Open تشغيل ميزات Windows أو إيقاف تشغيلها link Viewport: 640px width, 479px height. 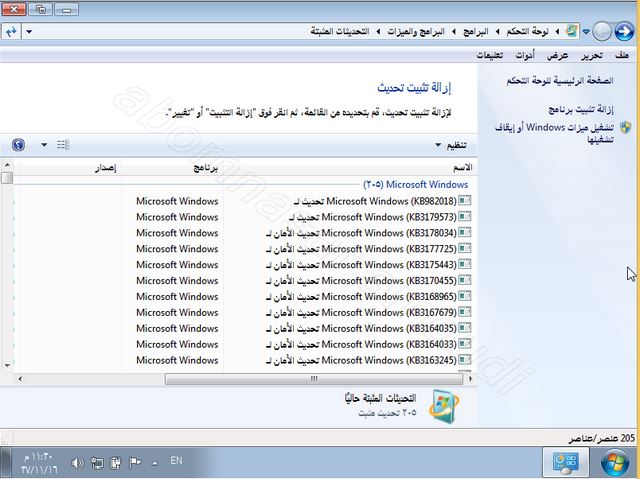click(x=554, y=133)
